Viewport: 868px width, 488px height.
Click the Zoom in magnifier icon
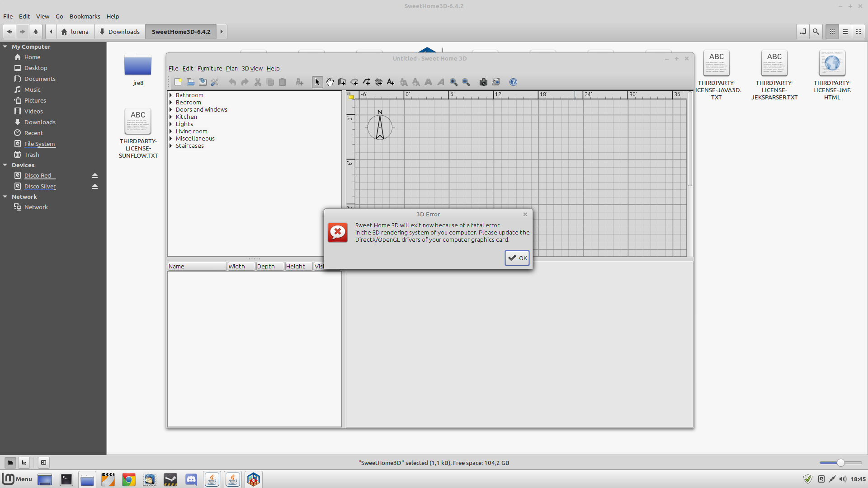[453, 82]
